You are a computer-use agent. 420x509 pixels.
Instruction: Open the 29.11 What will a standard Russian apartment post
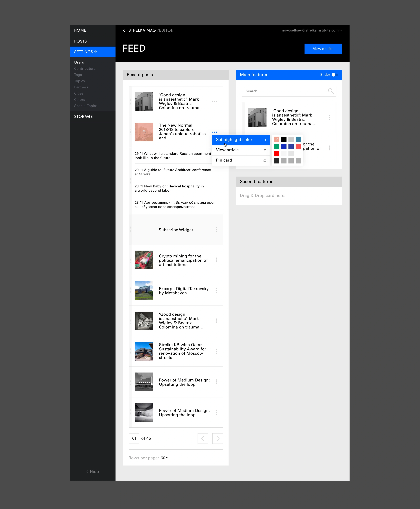point(173,156)
